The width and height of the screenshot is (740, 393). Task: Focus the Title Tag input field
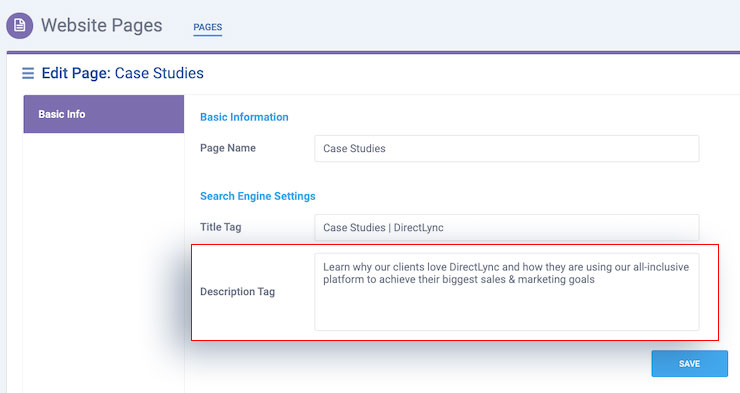(507, 227)
